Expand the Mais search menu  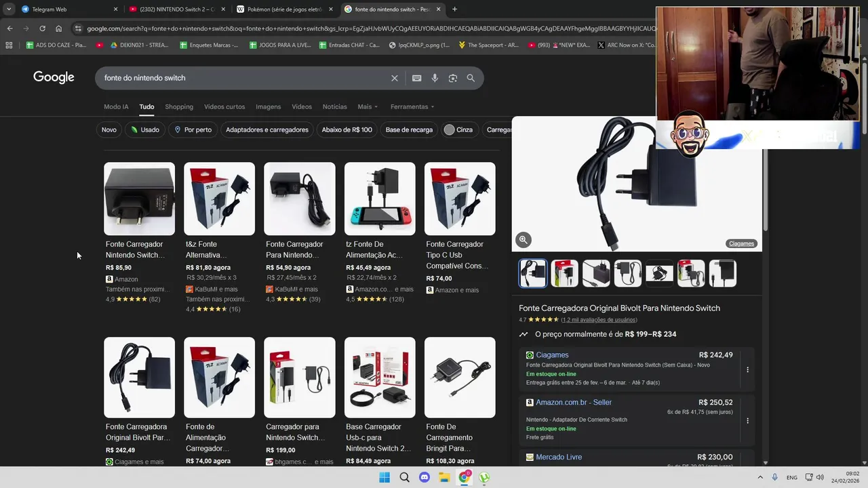[368, 106]
